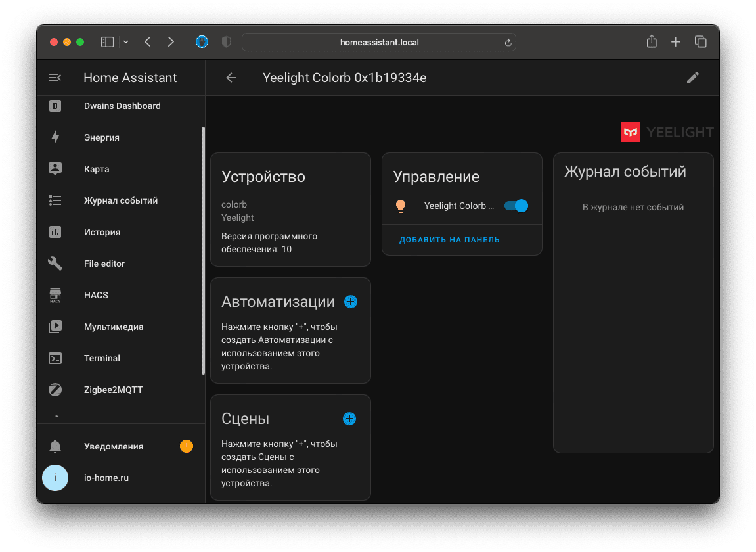The image size is (756, 552).
Task: Expand the Safari sidebar dropdown chevron
Action: (x=126, y=42)
